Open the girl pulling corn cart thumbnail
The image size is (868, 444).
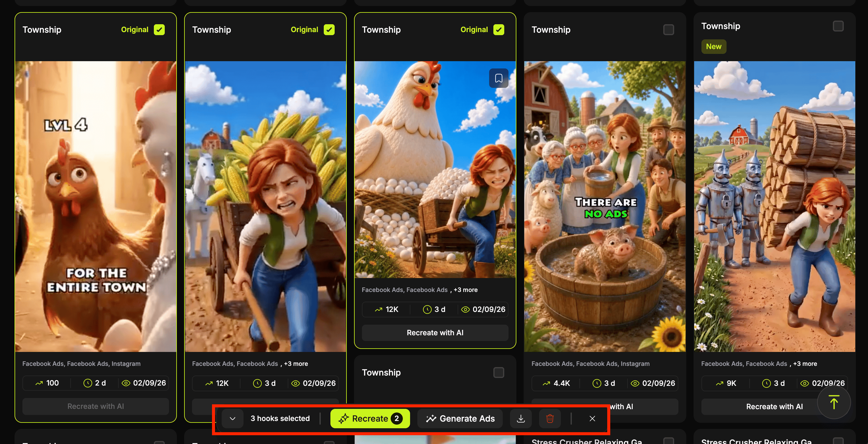coord(266,207)
